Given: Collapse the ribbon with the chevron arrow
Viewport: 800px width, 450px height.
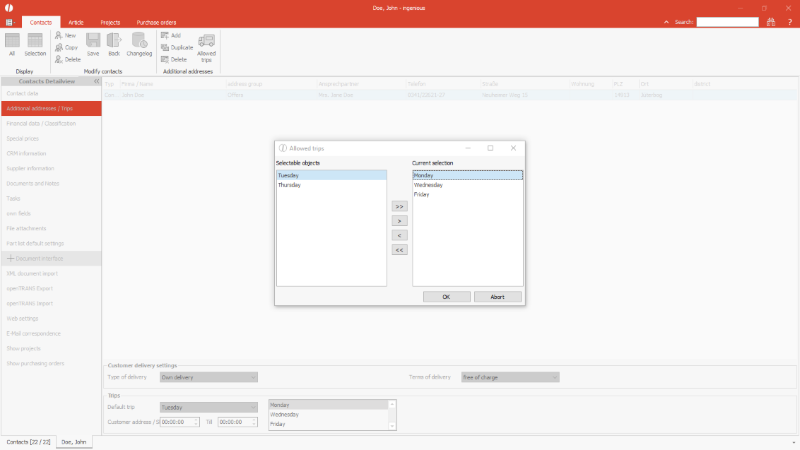Looking at the screenshot, I should click(x=667, y=21).
